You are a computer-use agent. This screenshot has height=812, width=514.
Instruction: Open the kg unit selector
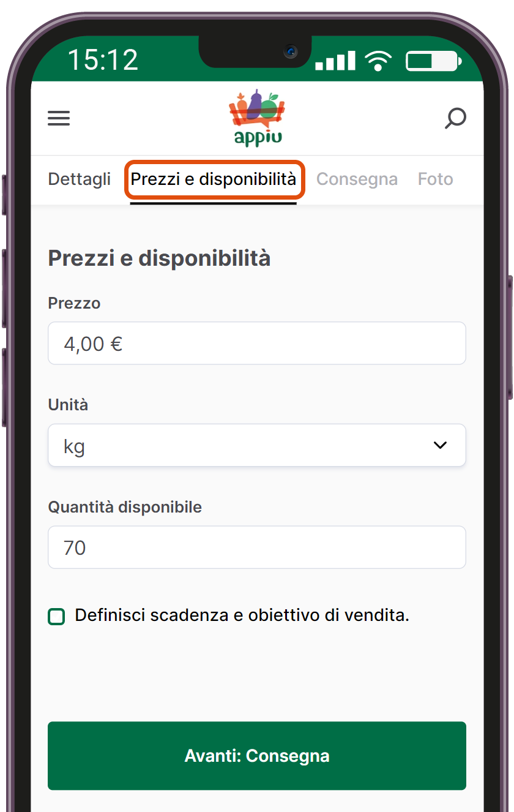click(x=245, y=445)
